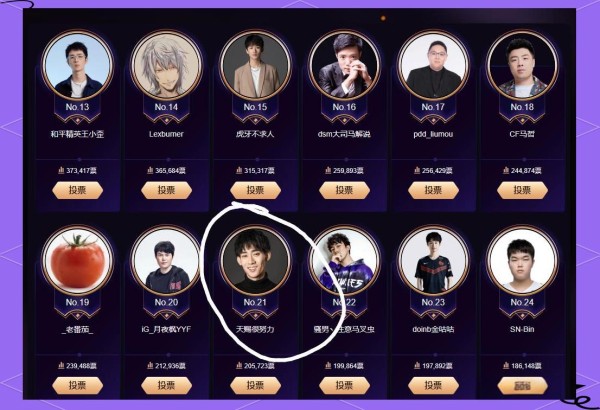The image size is (600, 410).
Task: Vote for No.14 Lexburner
Action: (166, 190)
